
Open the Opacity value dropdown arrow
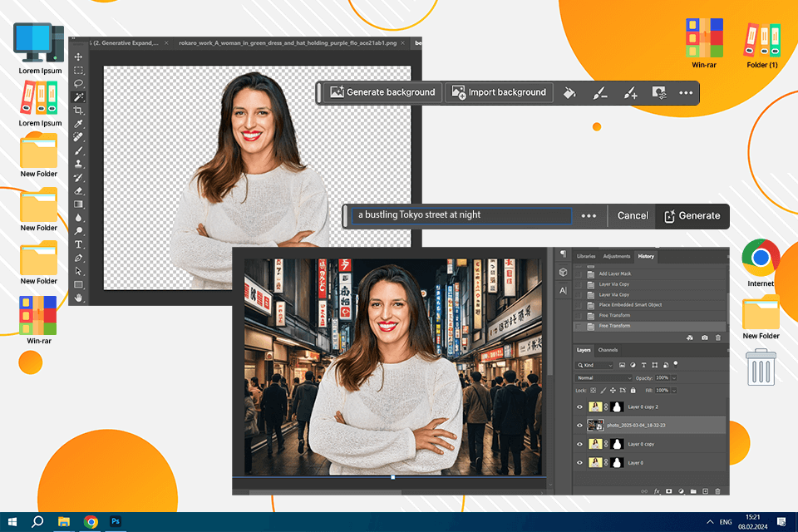point(674,377)
